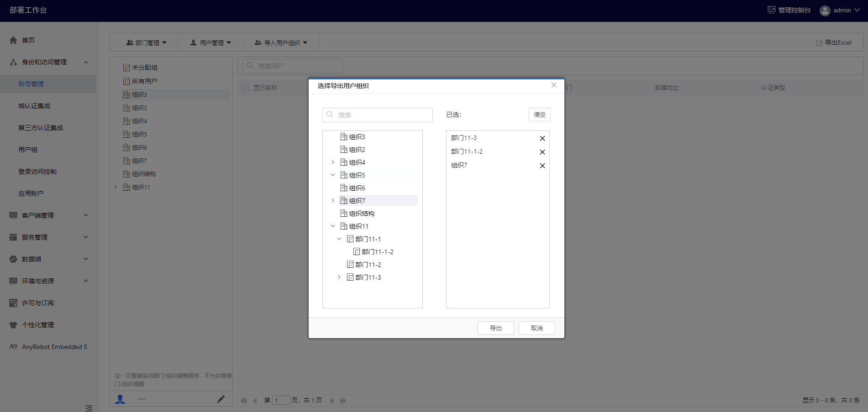The width and height of the screenshot is (868, 412).
Task: Go to previous page arrow
Action: 255,401
